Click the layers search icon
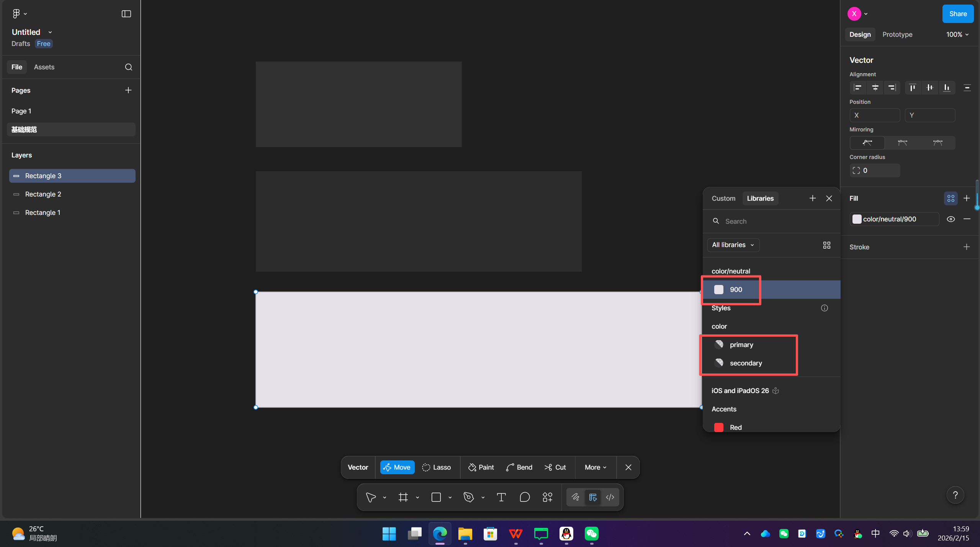Viewport: 980px width, 547px height. pyautogui.click(x=128, y=67)
